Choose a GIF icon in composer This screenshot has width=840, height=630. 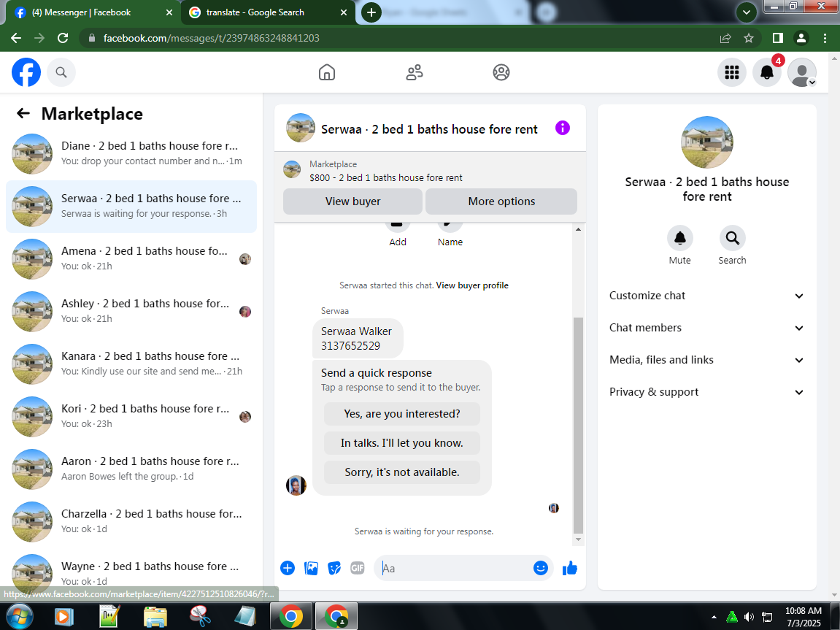tap(358, 568)
